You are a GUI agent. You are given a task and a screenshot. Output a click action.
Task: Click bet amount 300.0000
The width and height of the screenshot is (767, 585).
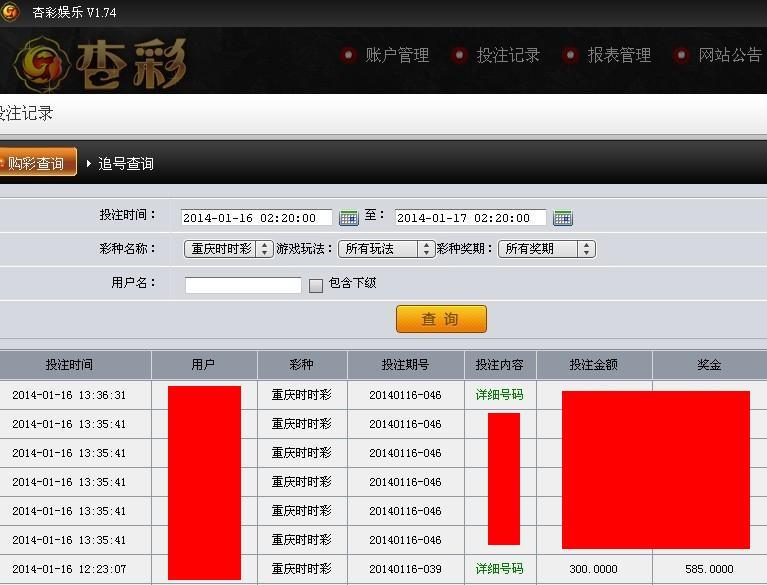point(593,569)
